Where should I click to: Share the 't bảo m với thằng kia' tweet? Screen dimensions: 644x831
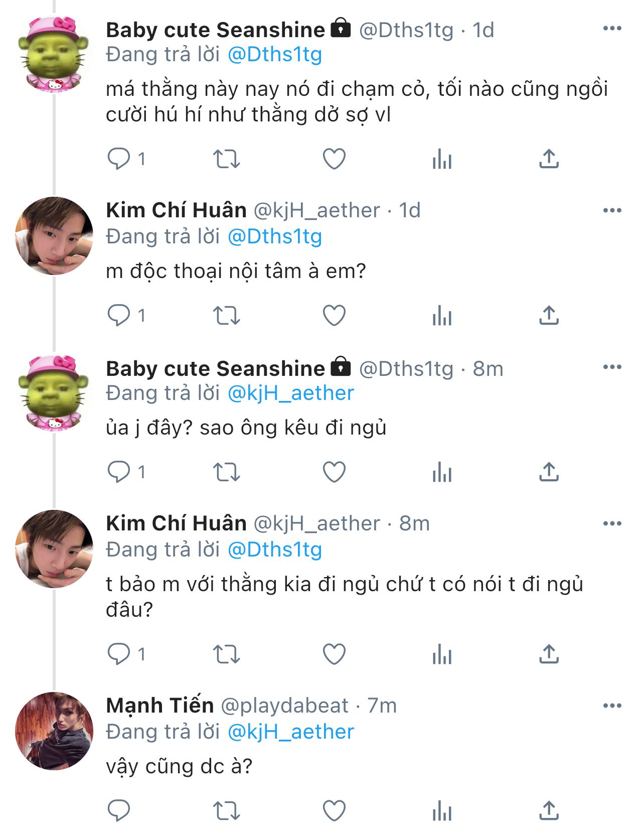coord(549,654)
